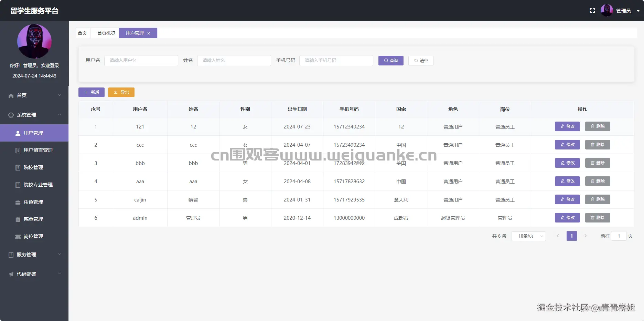Select page 1 in pagination
The width and height of the screenshot is (644, 321).
(572, 236)
